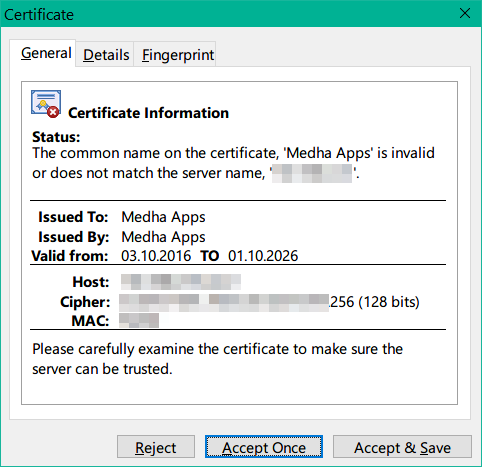The height and width of the screenshot is (467, 482).
Task: Select the 'Certificate Information' heading
Action: [148, 113]
